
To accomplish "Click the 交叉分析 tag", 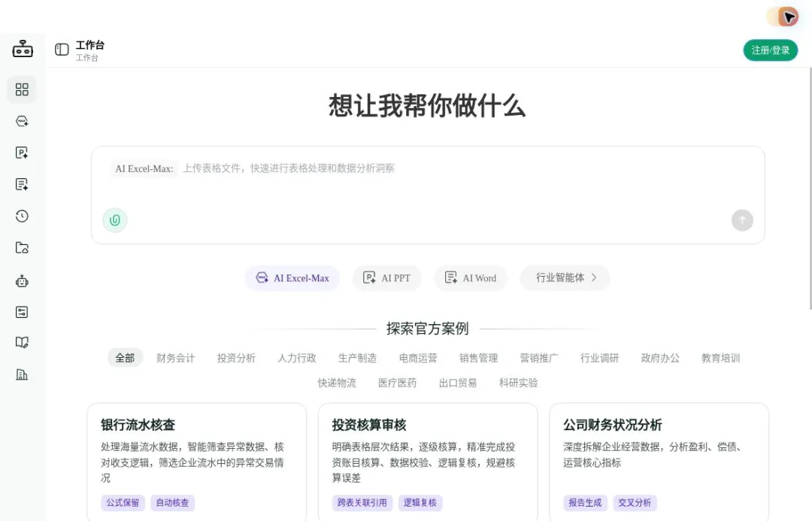I will tap(635, 502).
